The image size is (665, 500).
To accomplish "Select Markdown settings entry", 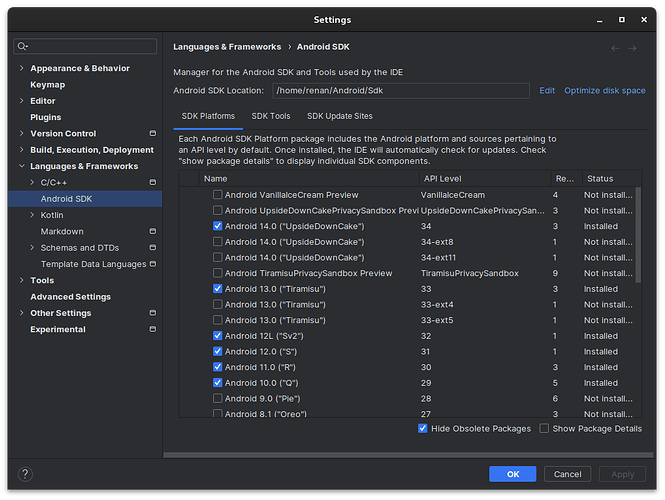I will point(62,231).
